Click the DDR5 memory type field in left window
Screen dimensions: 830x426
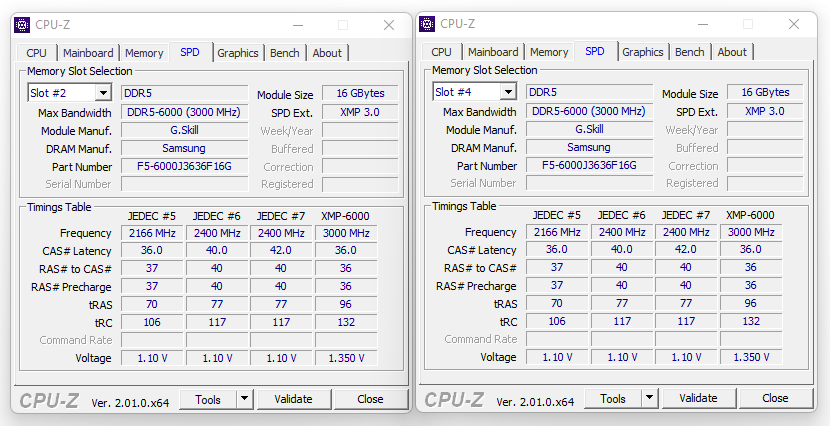185,93
